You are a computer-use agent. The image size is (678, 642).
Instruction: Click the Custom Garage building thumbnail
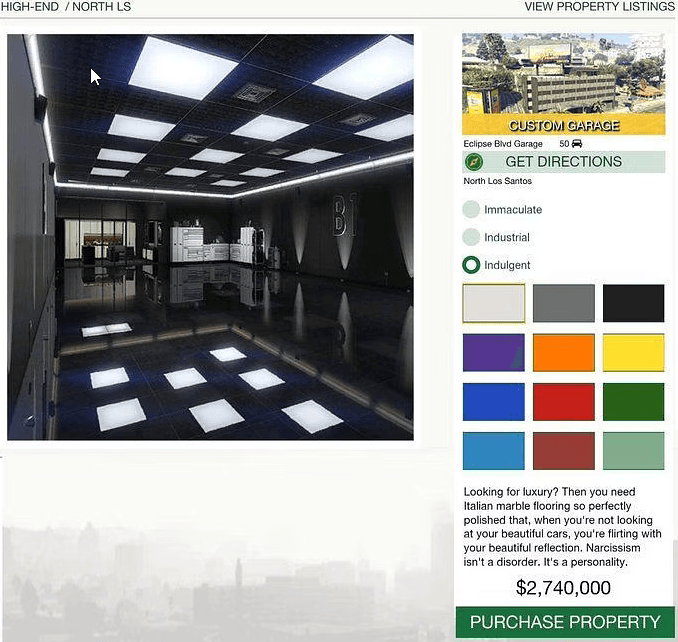563,73
